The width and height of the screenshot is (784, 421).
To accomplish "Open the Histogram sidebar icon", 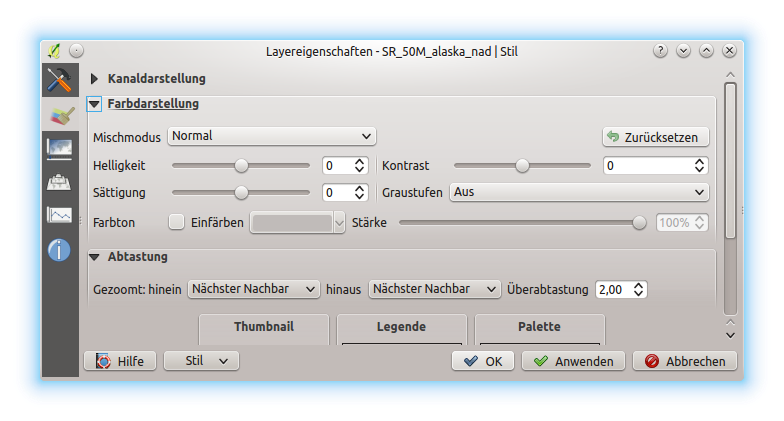I will (60, 215).
